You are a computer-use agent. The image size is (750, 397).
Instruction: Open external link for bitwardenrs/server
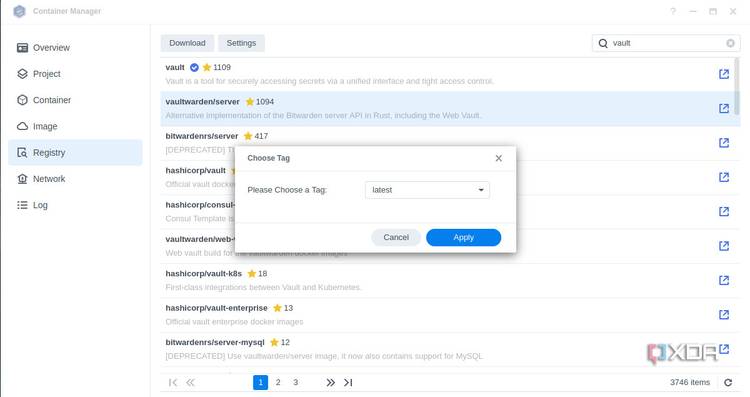tap(724, 143)
